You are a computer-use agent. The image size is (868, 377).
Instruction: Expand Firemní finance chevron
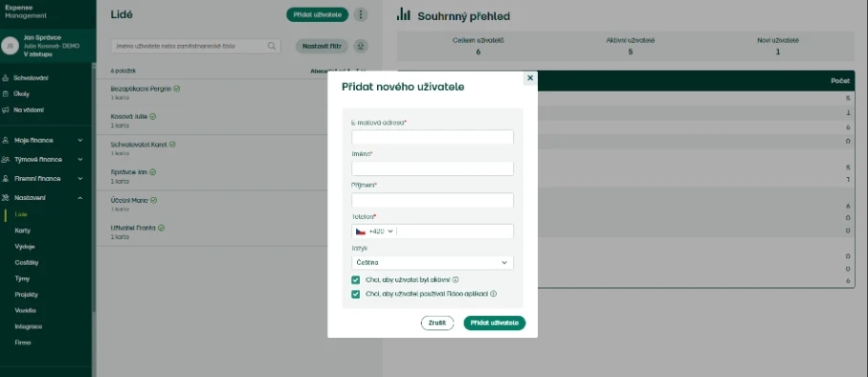click(80, 179)
